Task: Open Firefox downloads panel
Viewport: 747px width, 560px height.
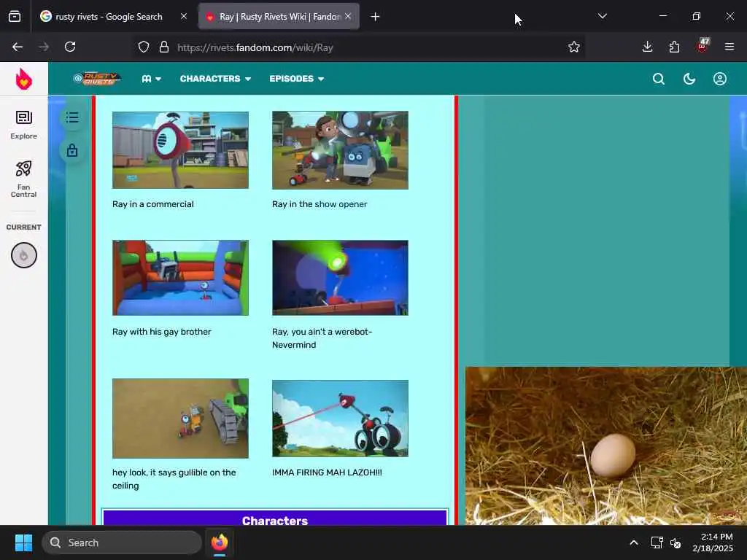Action: (647, 47)
